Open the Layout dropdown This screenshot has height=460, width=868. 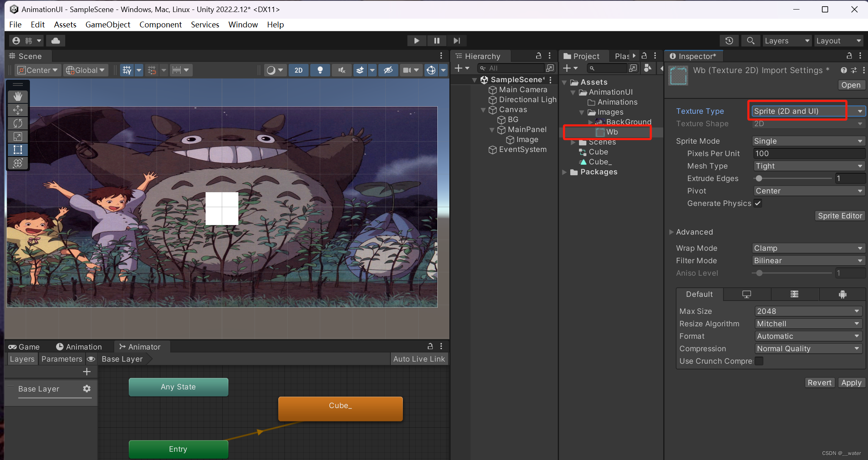839,41
